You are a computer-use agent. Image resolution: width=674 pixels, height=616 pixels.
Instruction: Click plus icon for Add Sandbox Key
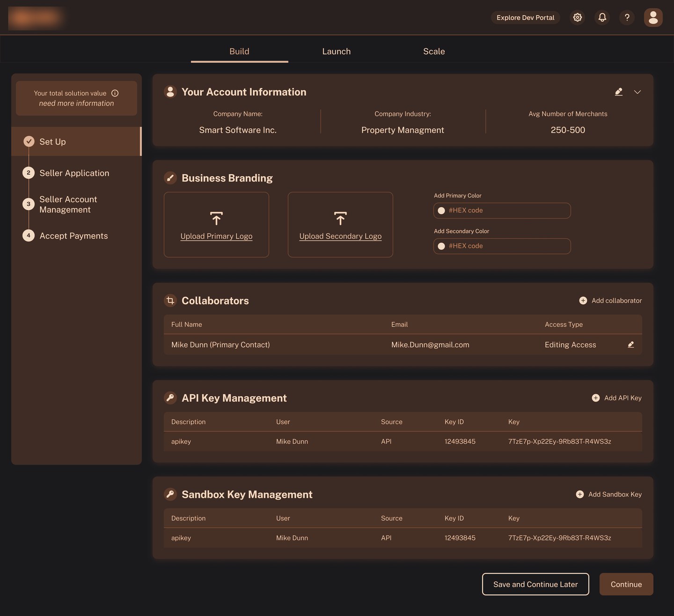click(x=580, y=494)
